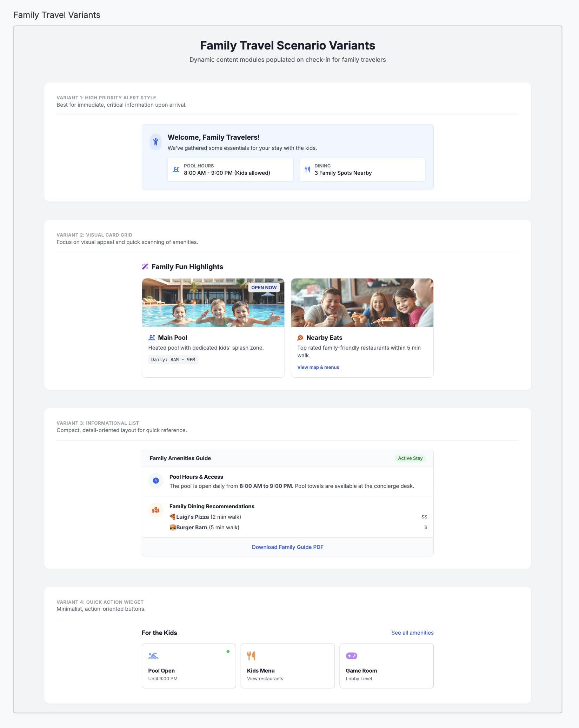Click Pool Hours & Access title

click(196, 477)
